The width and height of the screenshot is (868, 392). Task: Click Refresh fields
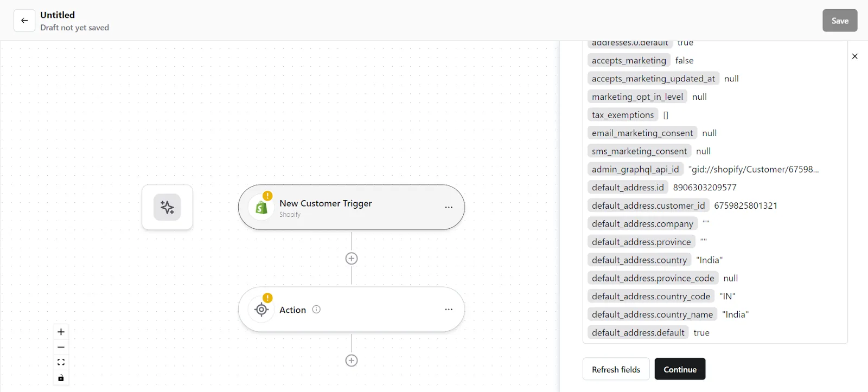coord(616,369)
